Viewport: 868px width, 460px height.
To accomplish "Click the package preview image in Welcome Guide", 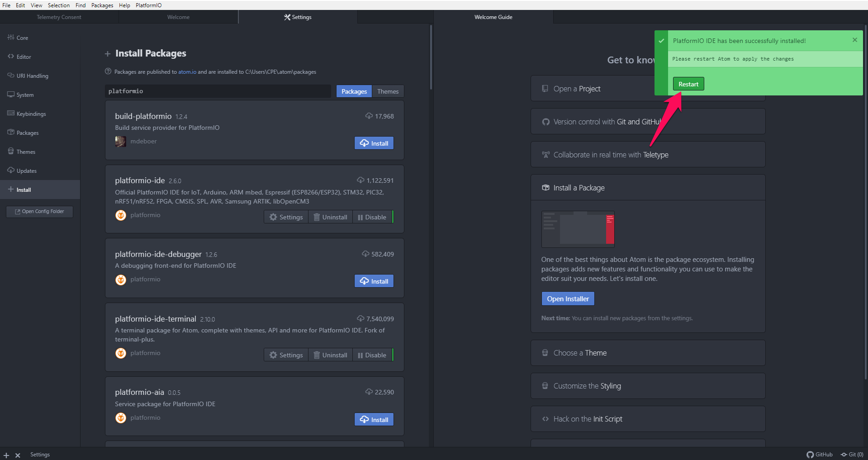I will [x=578, y=229].
